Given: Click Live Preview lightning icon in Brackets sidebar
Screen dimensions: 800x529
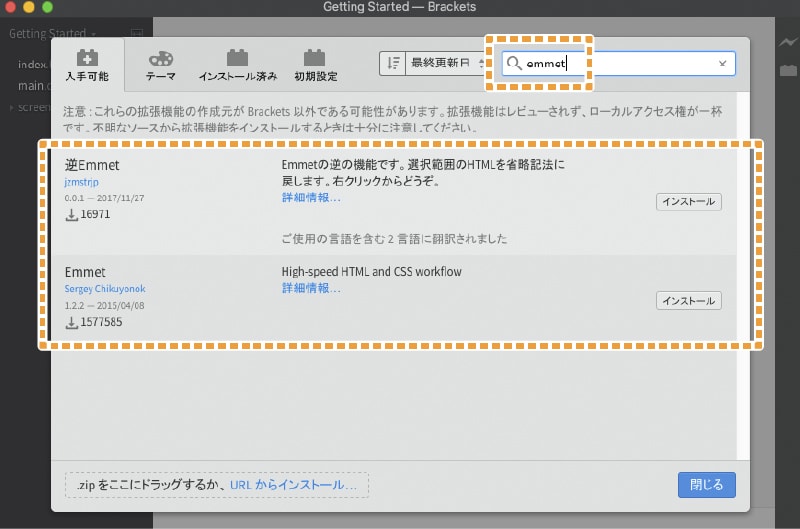Looking at the screenshot, I should tap(788, 42).
